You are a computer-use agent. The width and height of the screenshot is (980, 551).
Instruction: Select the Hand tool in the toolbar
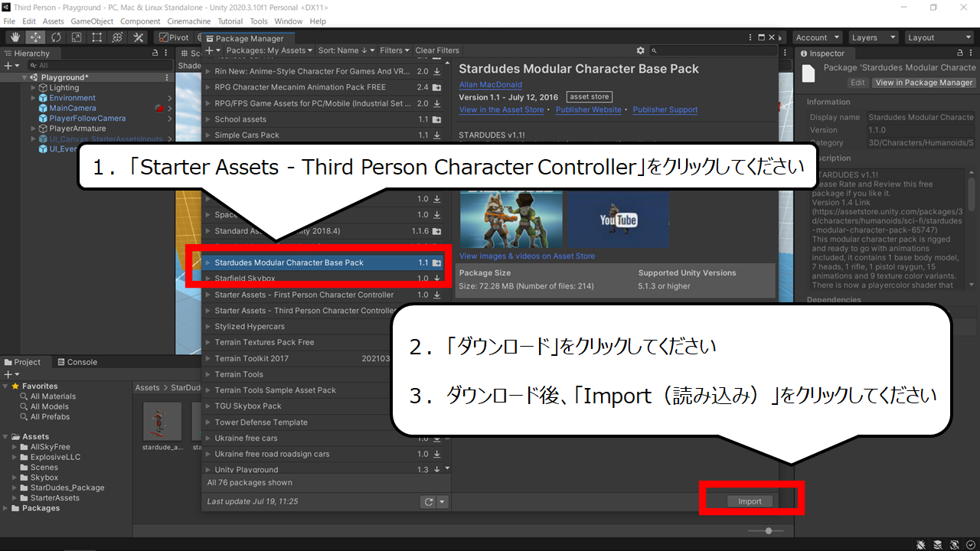[x=15, y=37]
